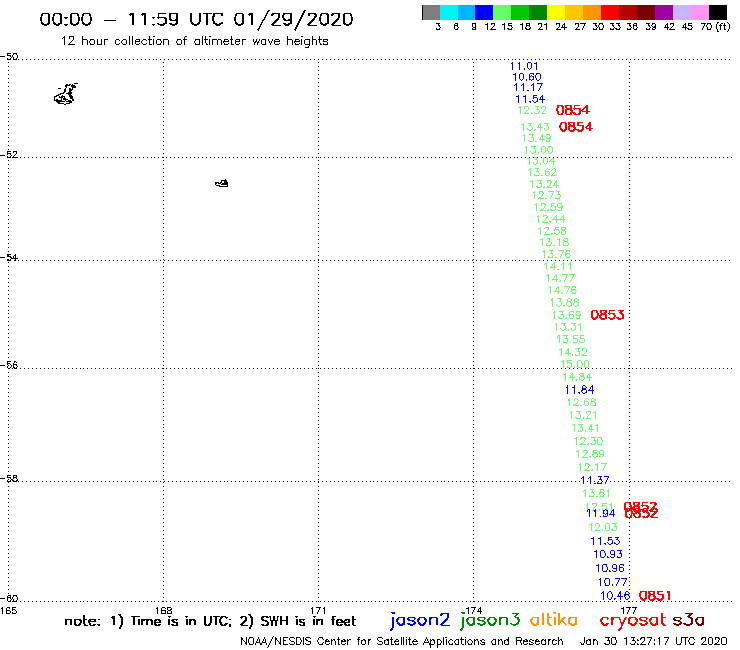Select the dark blue legend swatch
This screenshot has width=740, height=650.
[x=484, y=13]
